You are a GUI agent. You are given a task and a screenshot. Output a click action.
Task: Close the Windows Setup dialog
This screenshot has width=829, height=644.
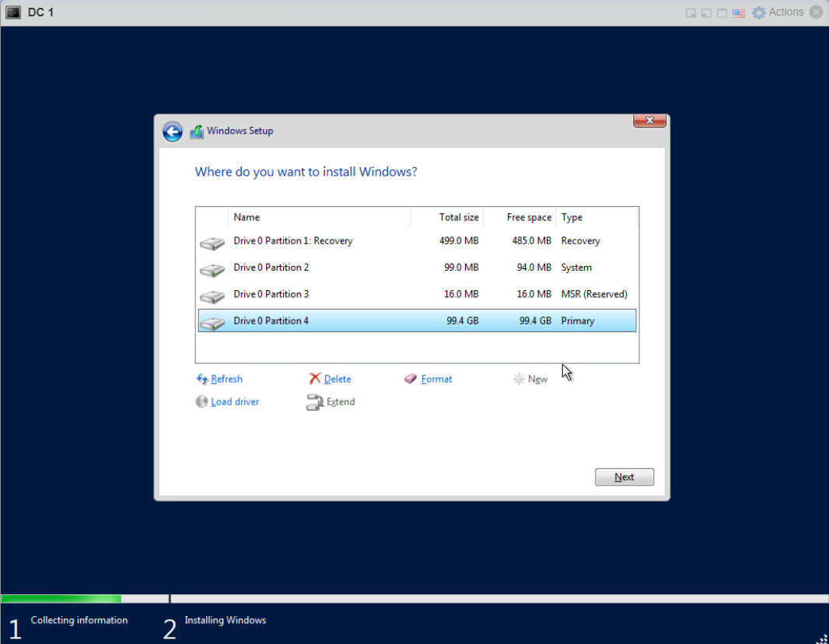[649, 121]
